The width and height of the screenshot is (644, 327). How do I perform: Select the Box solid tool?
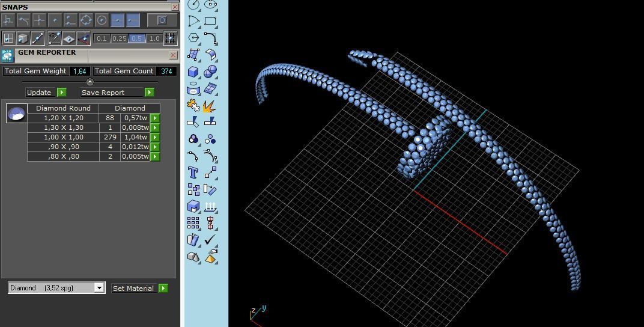coord(193,72)
